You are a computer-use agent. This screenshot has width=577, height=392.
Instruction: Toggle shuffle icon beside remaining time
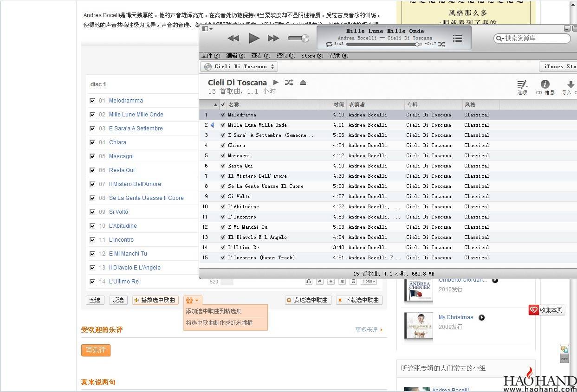click(441, 44)
